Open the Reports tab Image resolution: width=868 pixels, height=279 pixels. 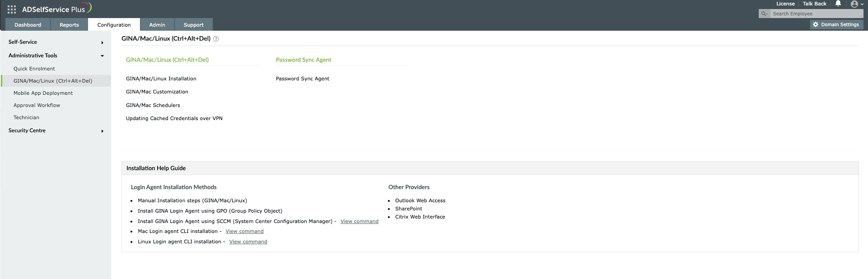tap(69, 25)
